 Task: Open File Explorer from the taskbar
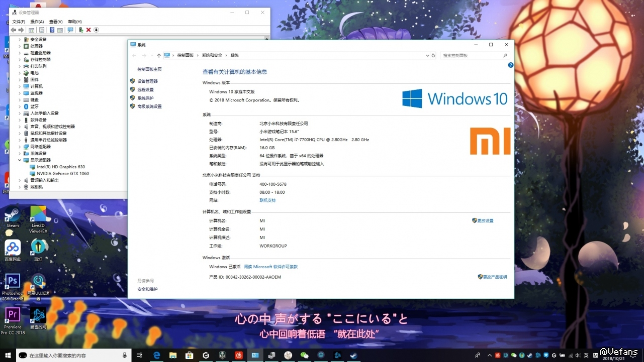173,355
